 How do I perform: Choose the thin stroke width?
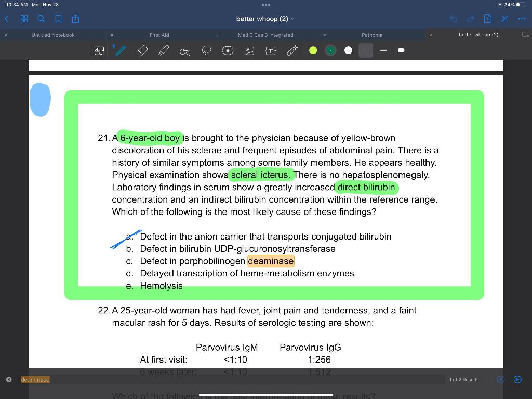366,50
